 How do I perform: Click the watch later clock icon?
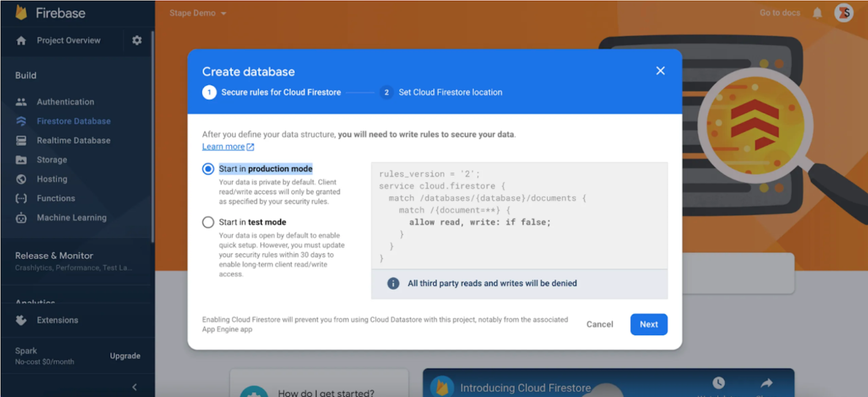(x=718, y=383)
